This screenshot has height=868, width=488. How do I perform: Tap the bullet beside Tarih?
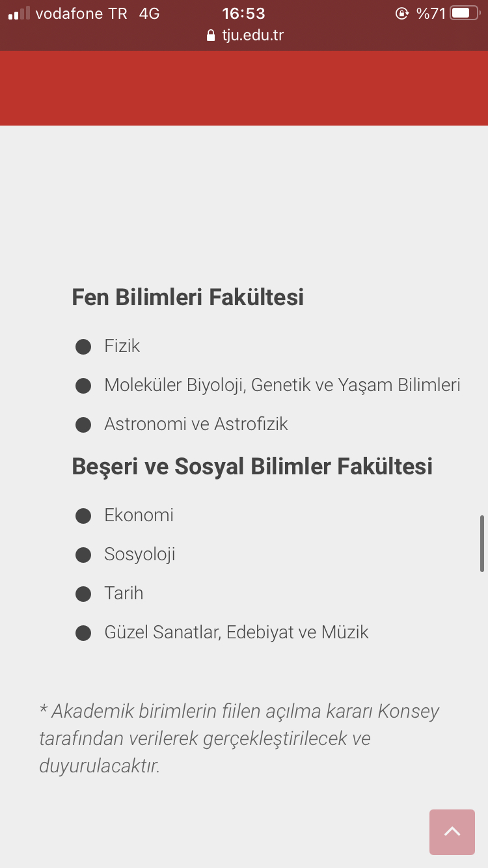point(83,594)
